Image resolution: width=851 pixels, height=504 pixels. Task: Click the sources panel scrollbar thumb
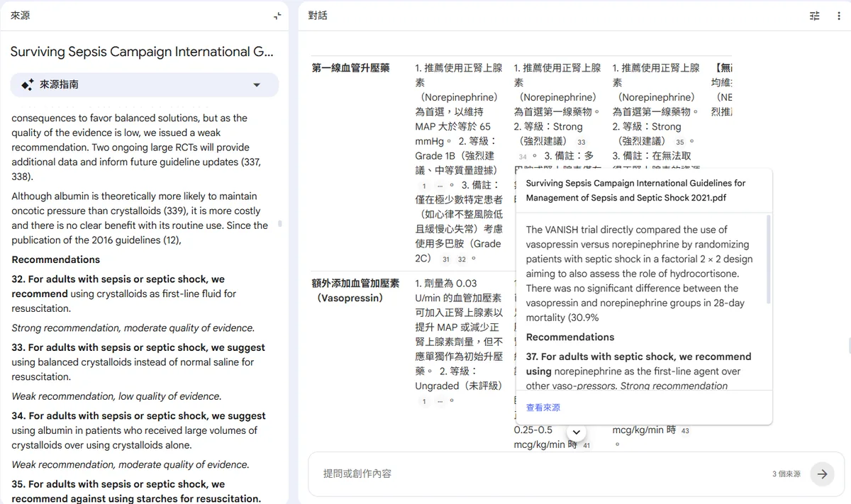[280, 223]
